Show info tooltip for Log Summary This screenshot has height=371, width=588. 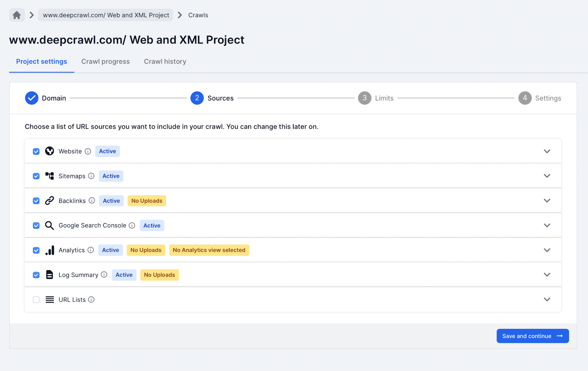(x=104, y=275)
